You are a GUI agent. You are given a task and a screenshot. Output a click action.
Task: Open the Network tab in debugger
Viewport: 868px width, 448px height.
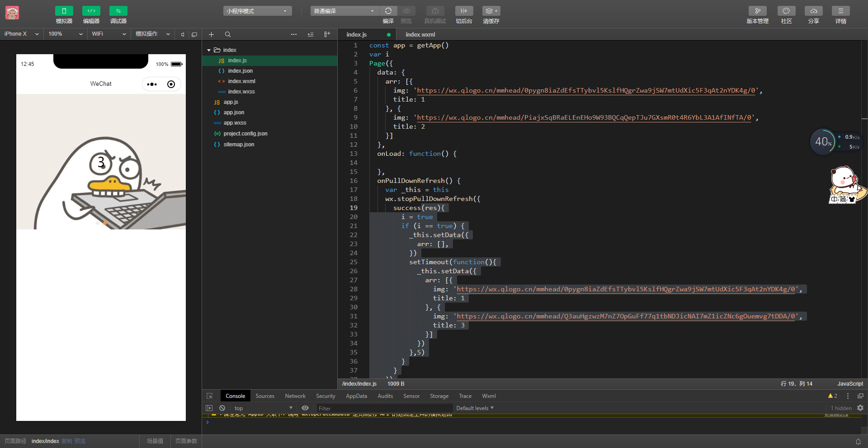pyautogui.click(x=295, y=396)
